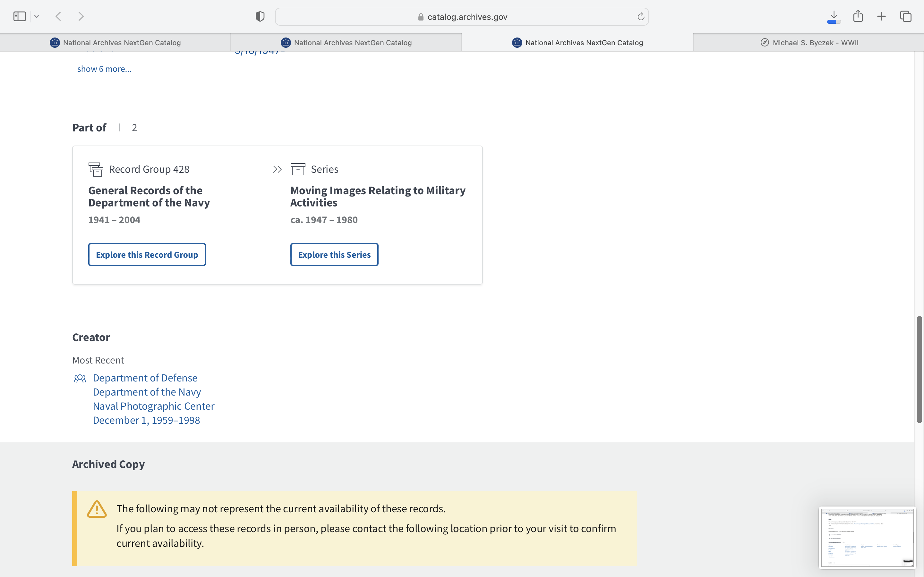Click the Explore this Series button

coord(334,255)
